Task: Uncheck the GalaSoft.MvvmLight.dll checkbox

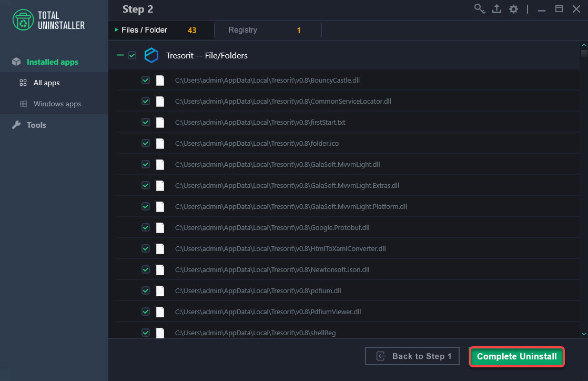Action: coord(146,164)
